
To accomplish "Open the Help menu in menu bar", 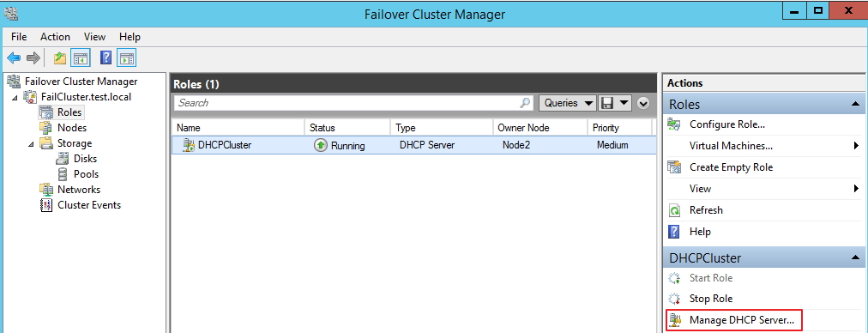I will [130, 37].
